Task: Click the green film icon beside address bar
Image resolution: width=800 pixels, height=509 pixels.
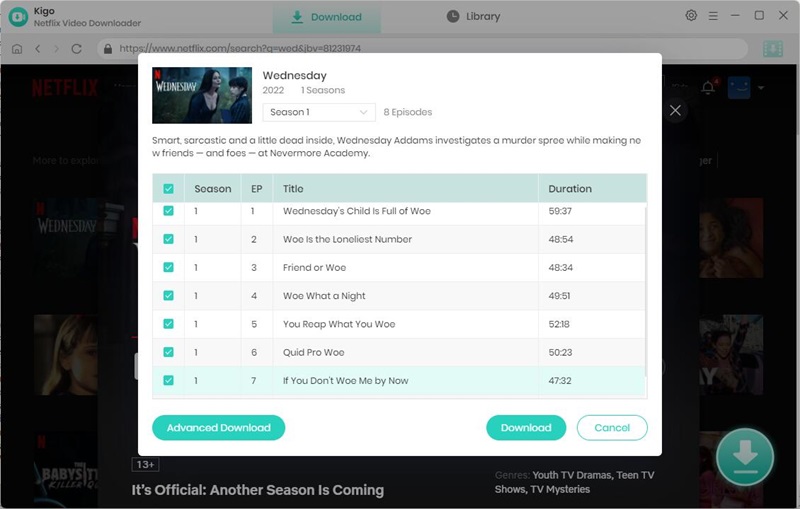Action: pos(773,49)
